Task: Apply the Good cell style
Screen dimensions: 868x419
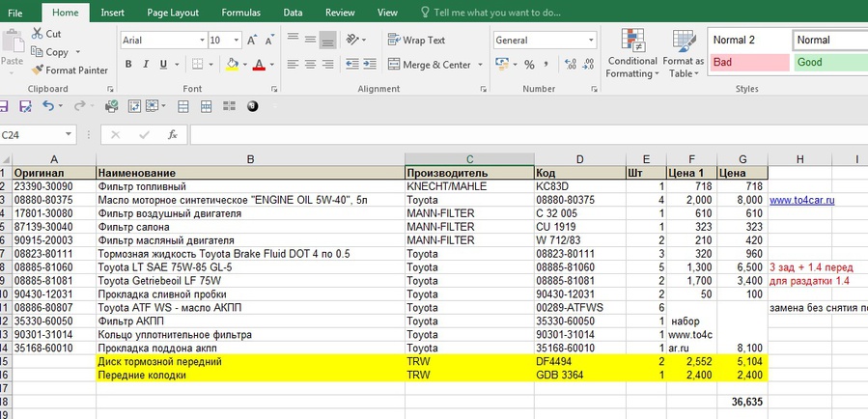Action: coord(830,62)
